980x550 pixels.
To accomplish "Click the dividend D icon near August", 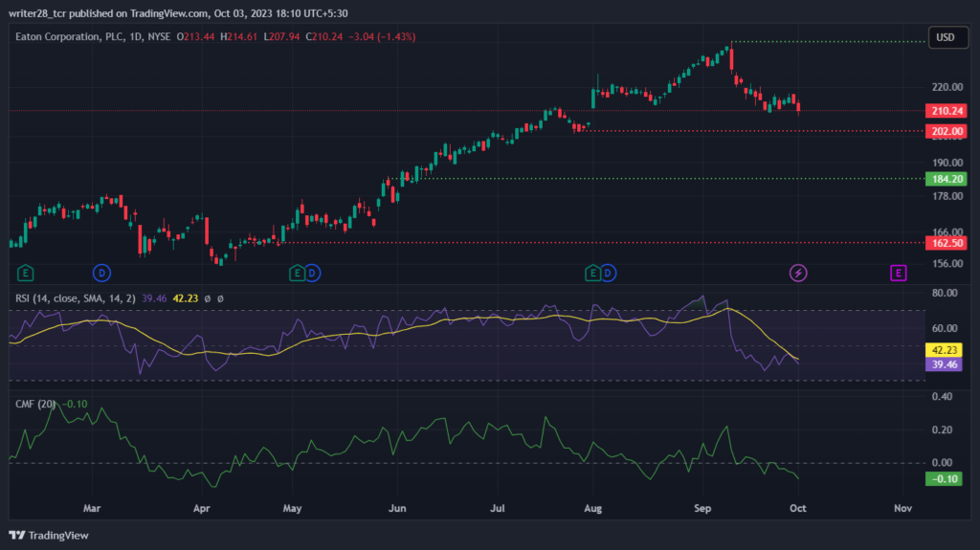I will click(608, 274).
